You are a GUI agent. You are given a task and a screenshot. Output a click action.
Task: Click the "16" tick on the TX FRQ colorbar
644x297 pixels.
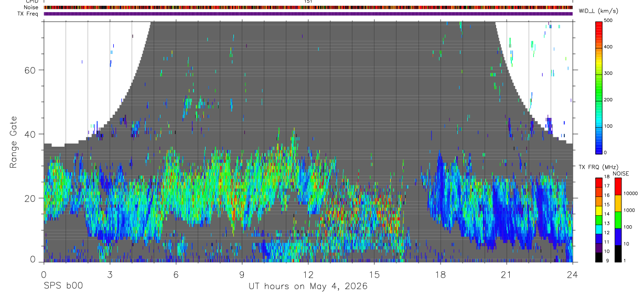pos(607,195)
